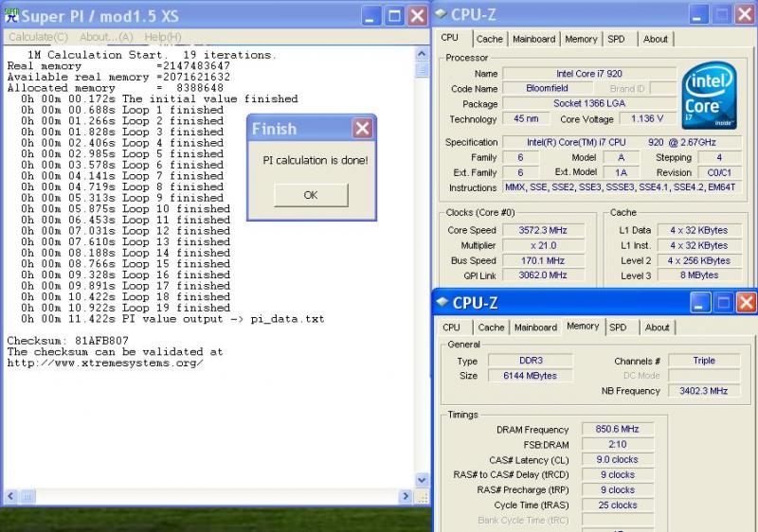This screenshot has width=758, height=532.
Task: Close the Finish dialog with X
Action: tap(363, 129)
